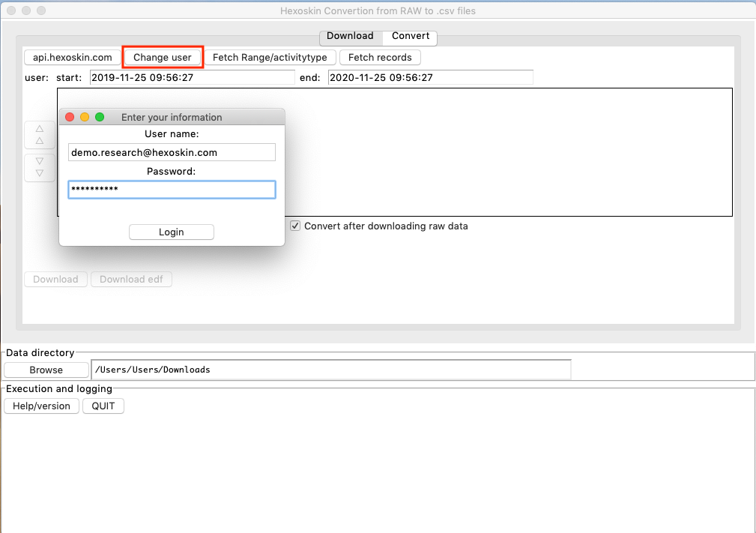This screenshot has height=533, width=756.
Task: Click the 'Password:' label
Action: [171, 171]
